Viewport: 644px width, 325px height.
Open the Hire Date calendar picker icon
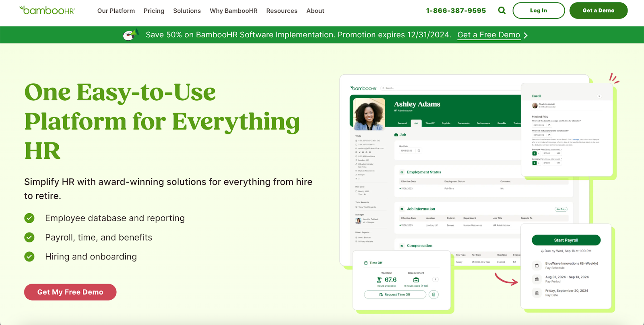point(419,150)
